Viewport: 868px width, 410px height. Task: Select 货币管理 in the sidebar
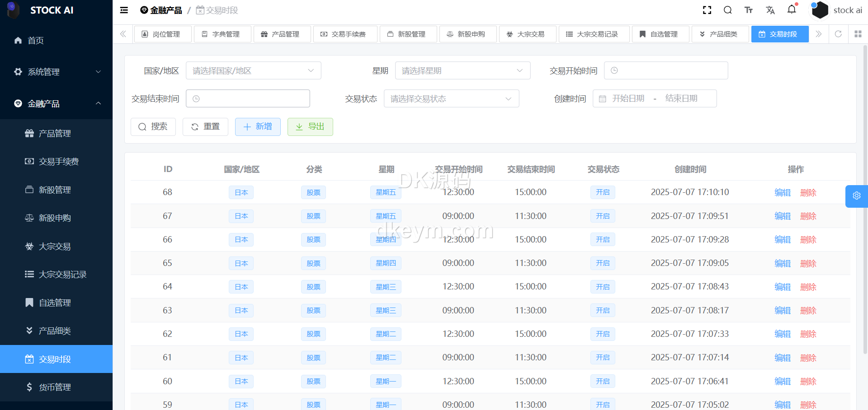[x=55, y=387]
